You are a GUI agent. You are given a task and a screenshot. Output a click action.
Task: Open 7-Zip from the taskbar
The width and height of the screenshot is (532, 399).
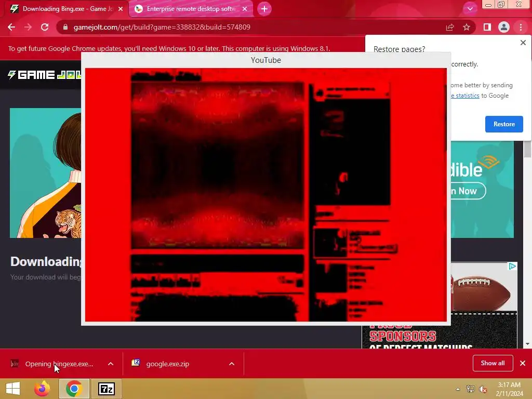click(x=106, y=389)
